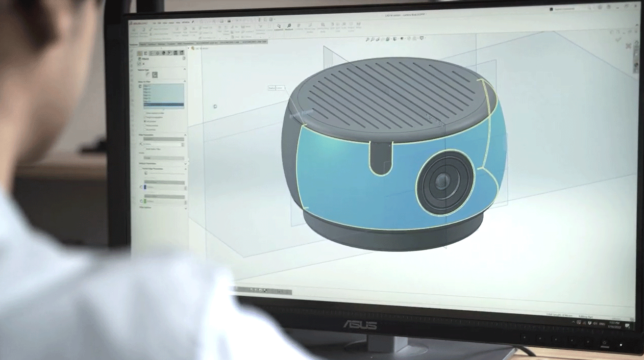Screen dimensions: 644x360
Task: Toggle the Tangent propagation checkbox
Action: [145, 117]
